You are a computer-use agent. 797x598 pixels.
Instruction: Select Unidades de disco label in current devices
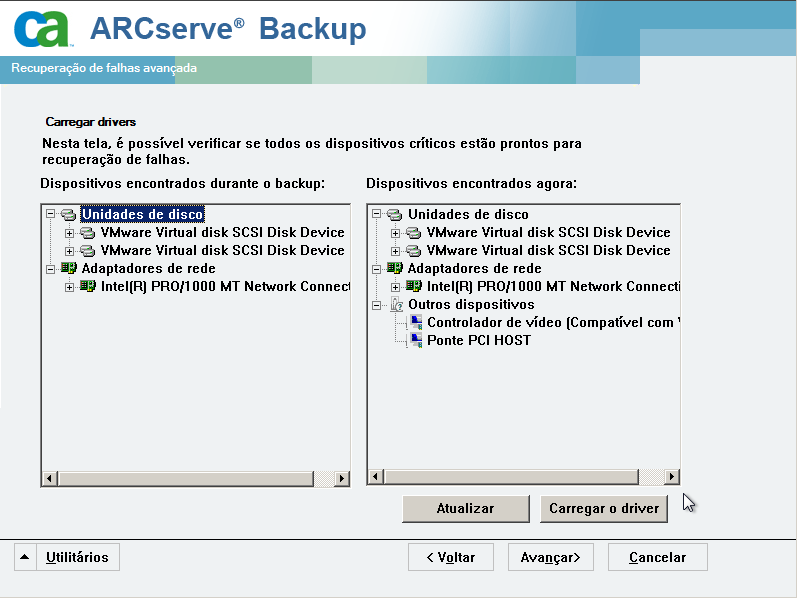point(468,214)
